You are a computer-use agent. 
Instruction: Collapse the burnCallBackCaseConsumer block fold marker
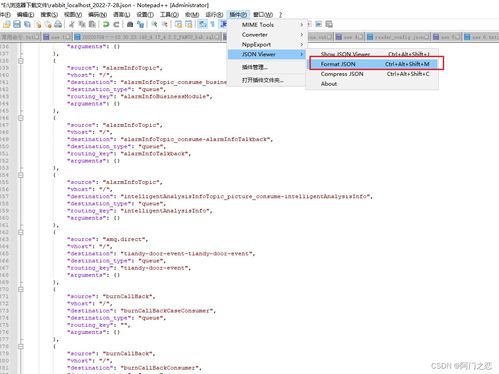coord(21,289)
